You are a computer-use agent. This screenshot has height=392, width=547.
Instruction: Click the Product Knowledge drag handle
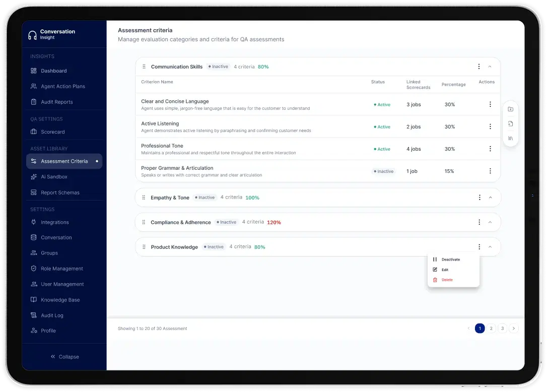144,247
